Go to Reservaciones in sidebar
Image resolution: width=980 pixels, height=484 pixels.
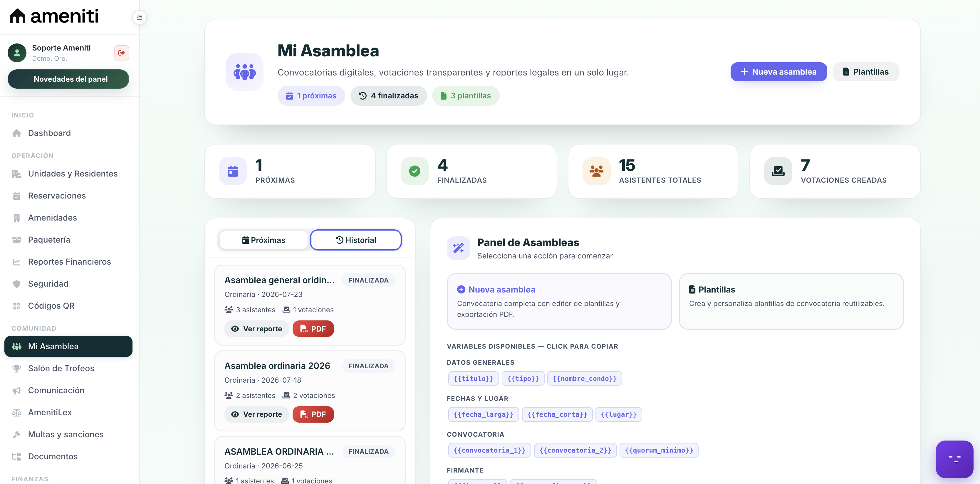coord(68,195)
